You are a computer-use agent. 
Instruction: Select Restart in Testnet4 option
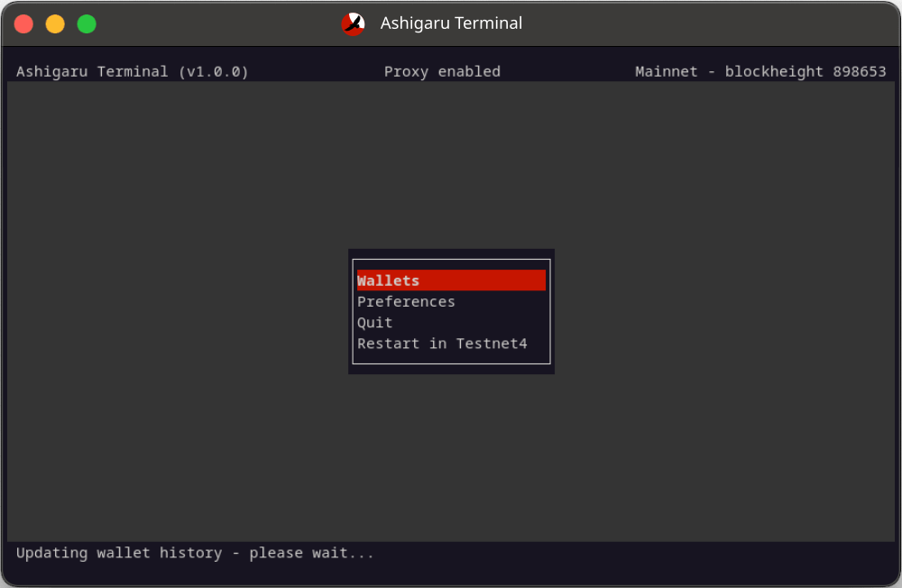click(442, 344)
